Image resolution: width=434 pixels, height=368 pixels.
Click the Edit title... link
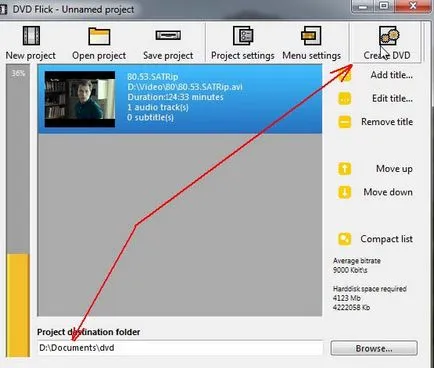pyautogui.click(x=392, y=98)
